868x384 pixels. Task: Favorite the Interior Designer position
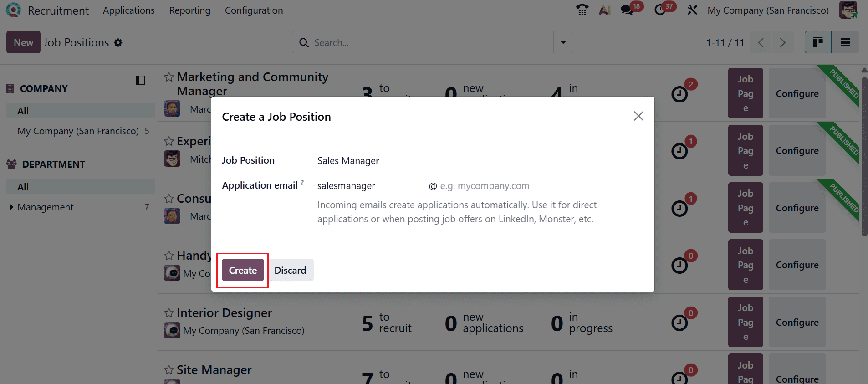coord(168,312)
